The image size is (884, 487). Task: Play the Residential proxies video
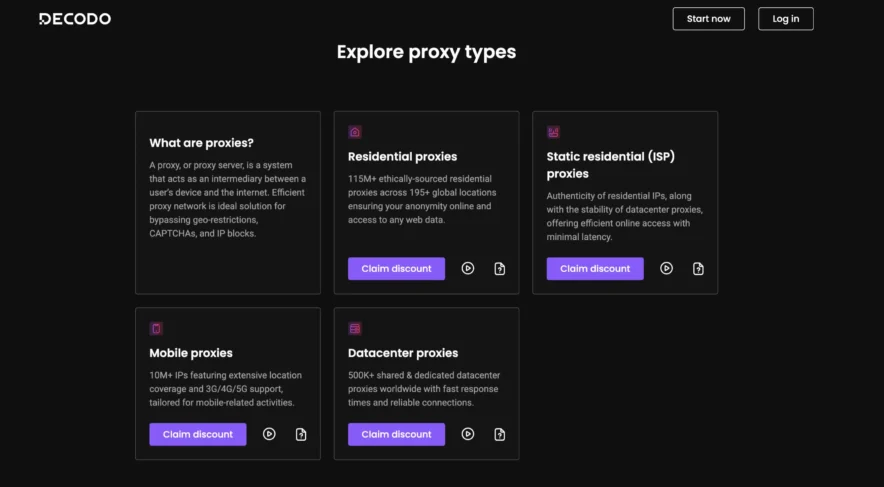point(468,268)
